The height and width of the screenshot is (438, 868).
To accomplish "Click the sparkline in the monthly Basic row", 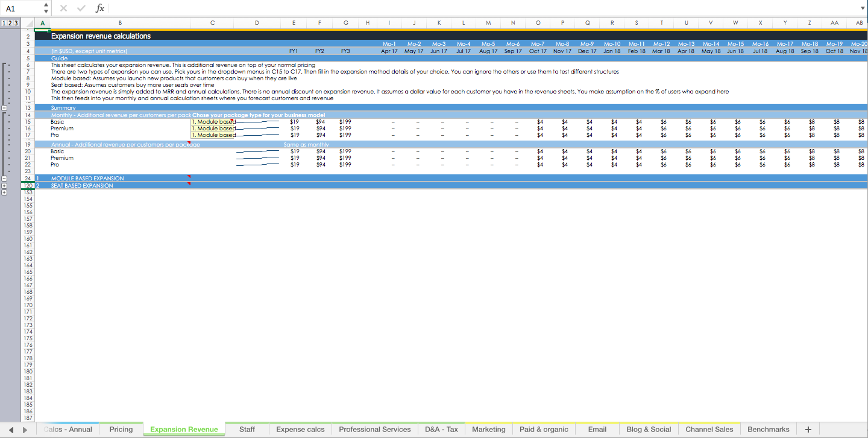I will pyautogui.click(x=257, y=122).
